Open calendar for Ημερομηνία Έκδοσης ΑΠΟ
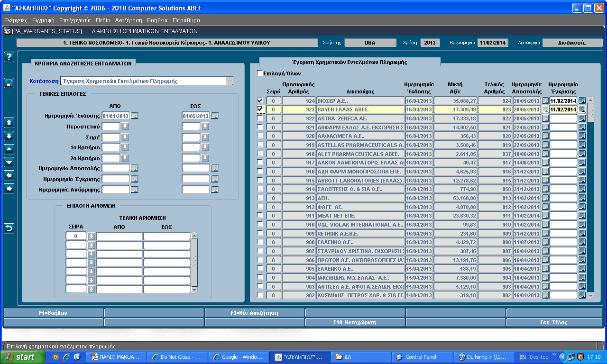The height and width of the screenshot is (364, 607). pyautogui.click(x=135, y=115)
